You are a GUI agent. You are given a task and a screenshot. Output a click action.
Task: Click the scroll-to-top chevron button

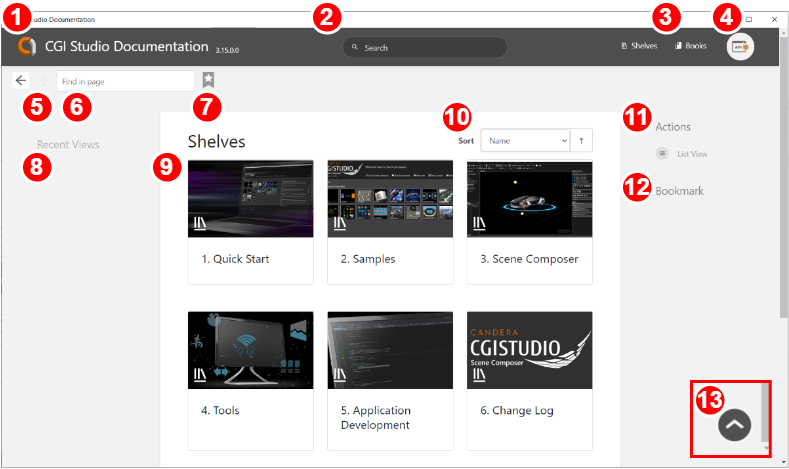[734, 425]
